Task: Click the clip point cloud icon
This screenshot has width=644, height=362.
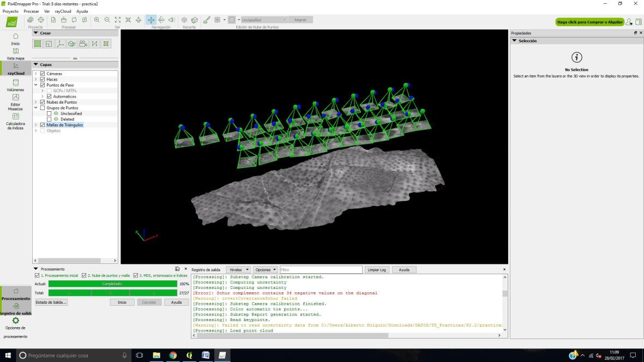Action: 184,20
